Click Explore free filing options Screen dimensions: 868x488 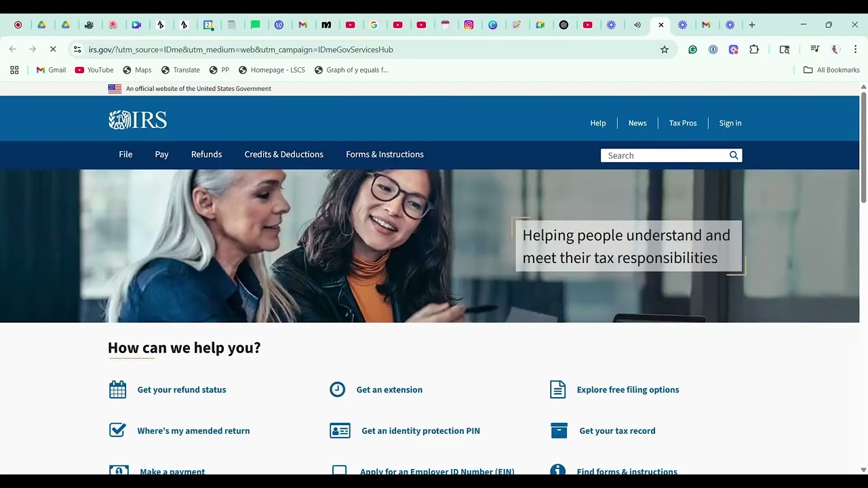point(628,390)
